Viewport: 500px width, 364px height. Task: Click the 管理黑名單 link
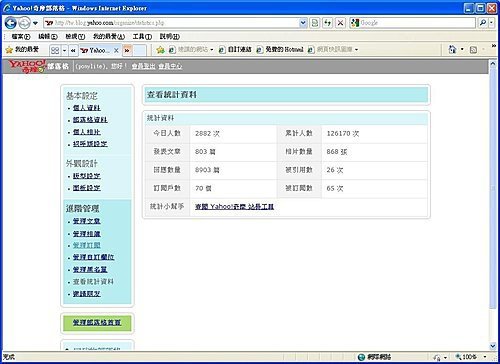[x=90, y=269]
